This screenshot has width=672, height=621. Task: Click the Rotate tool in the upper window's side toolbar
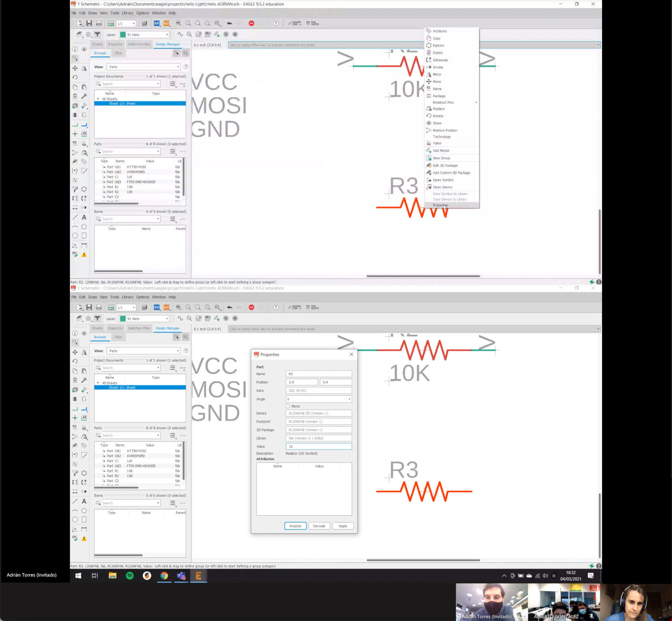[x=75, y=78]
